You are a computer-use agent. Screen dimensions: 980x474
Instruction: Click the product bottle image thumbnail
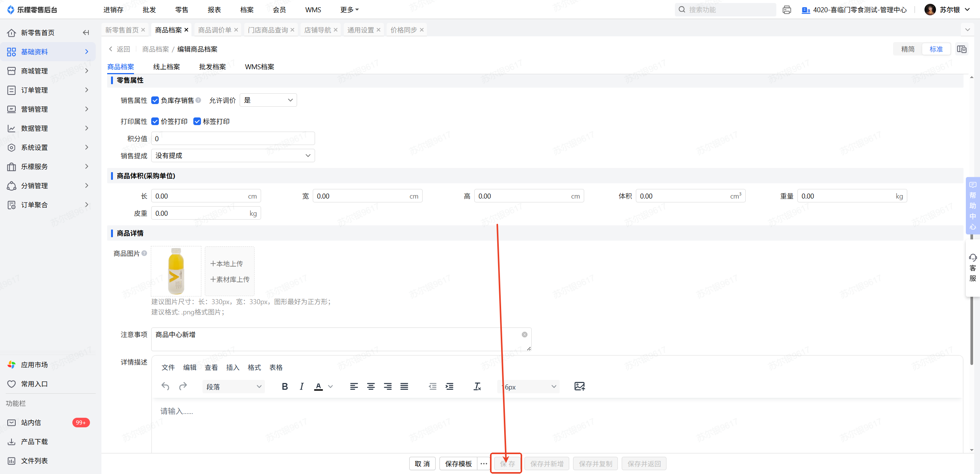click(x=176, y=271)
